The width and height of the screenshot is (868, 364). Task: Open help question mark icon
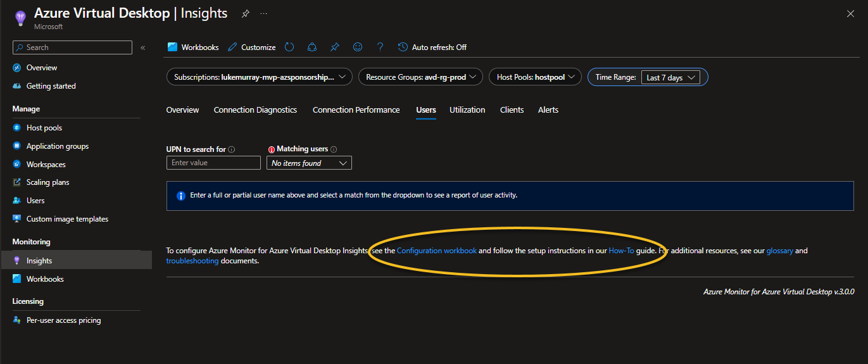click(381, 47)
